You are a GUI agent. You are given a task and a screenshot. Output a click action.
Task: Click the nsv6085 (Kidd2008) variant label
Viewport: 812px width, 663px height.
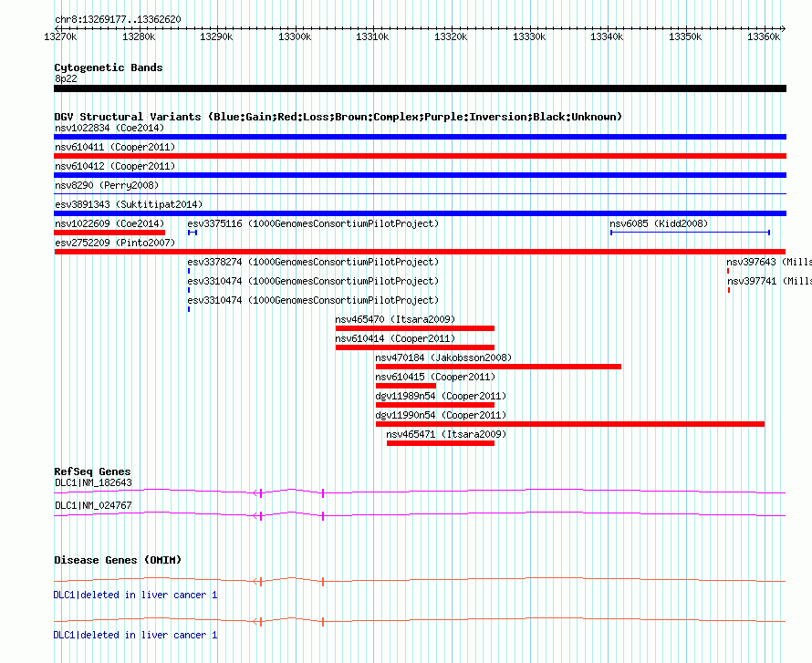pos(658,223)
